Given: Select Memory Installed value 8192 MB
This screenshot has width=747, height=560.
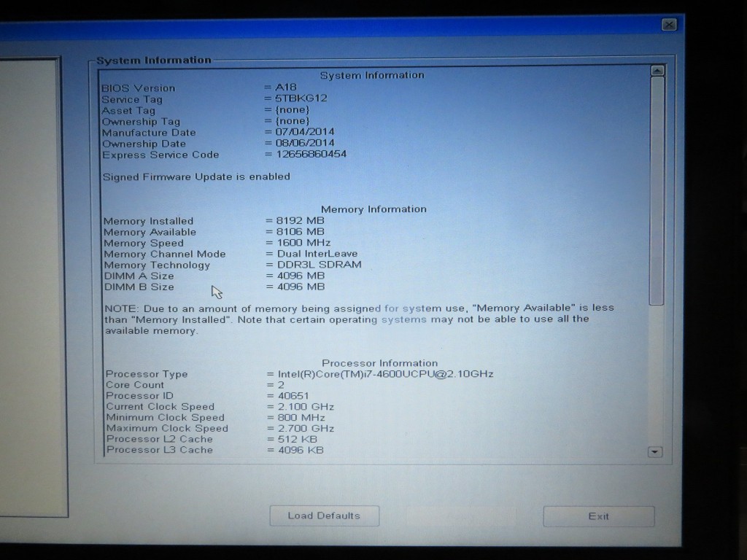Looking at the screenshot, I should tap(300, 220).
